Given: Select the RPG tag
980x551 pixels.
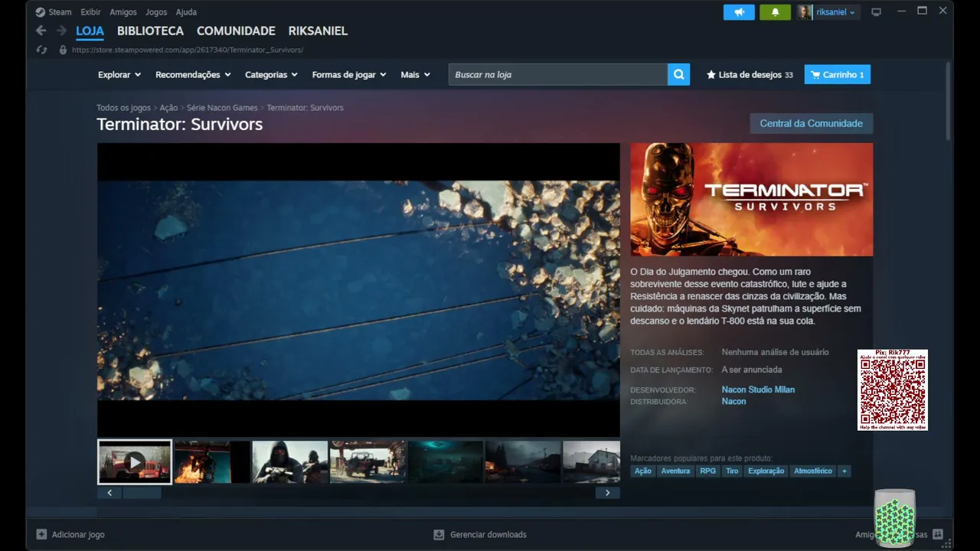Looking at the screenshot, I should 708,471.
